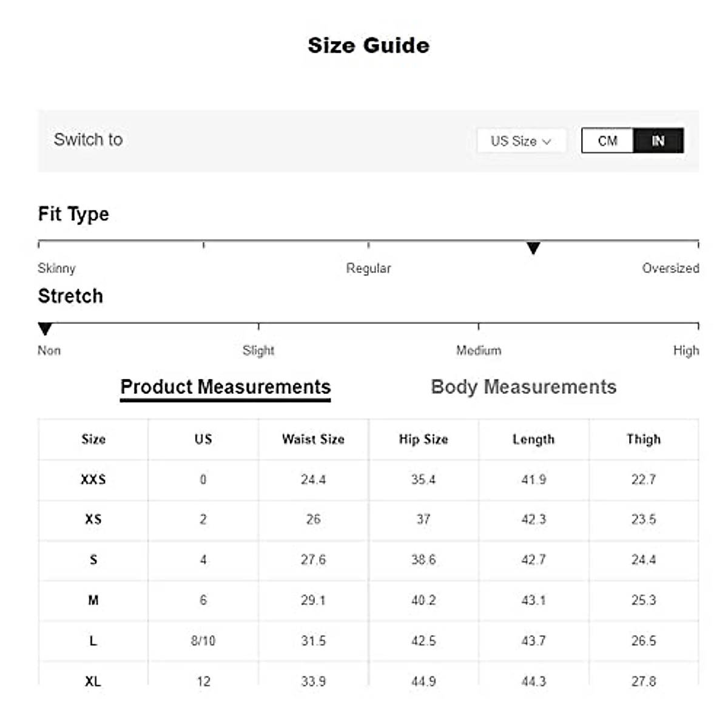
Task: Switch to Body Measurements tab
Action: (x=524, y=387)
